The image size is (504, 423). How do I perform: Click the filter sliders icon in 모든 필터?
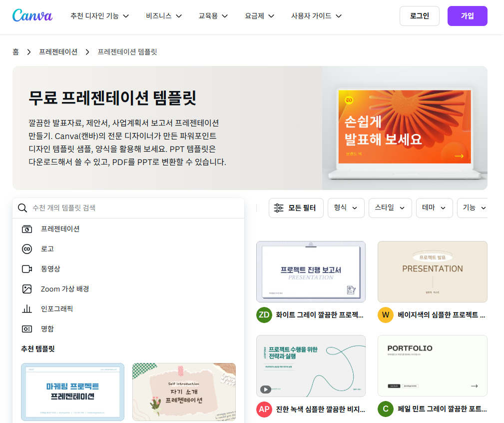coord(278,208)
